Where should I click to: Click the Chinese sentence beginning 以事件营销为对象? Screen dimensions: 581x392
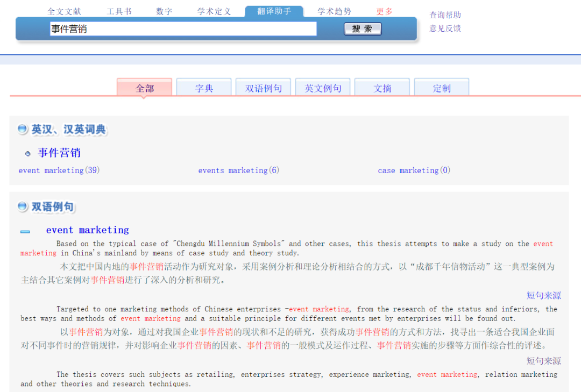[287, 339]
